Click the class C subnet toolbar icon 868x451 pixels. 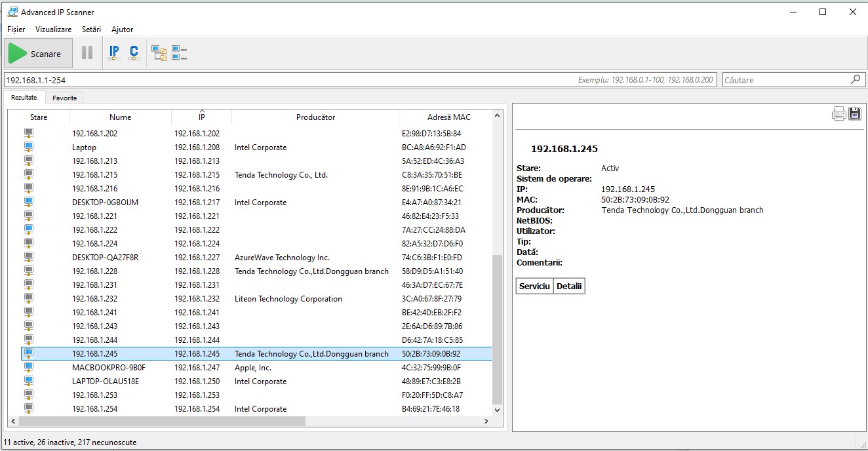click(134, 53)
